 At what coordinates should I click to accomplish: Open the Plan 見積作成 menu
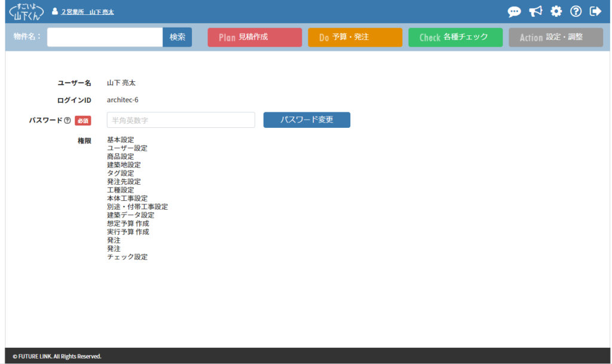254,37
